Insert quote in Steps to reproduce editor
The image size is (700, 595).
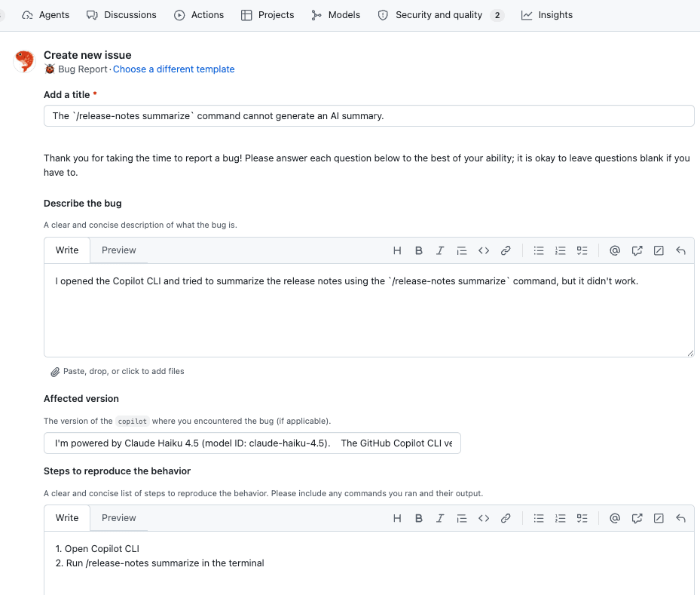click(x=462, y=518)
